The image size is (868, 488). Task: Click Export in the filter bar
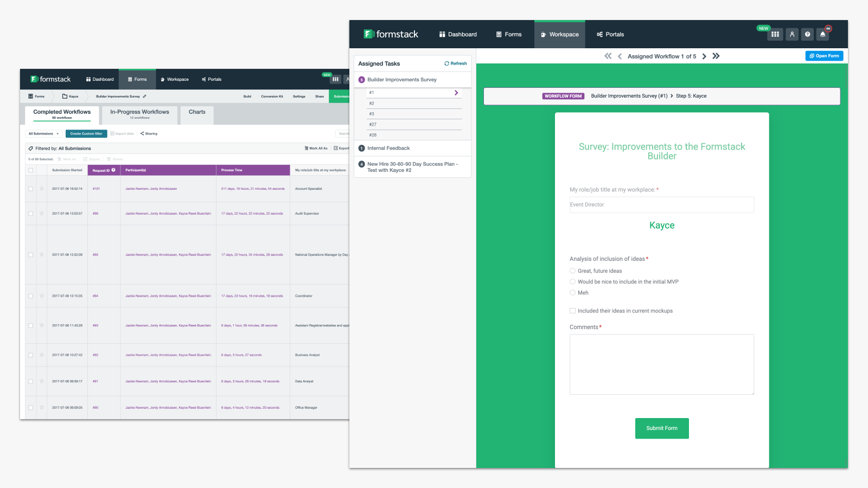pos(342,148)
